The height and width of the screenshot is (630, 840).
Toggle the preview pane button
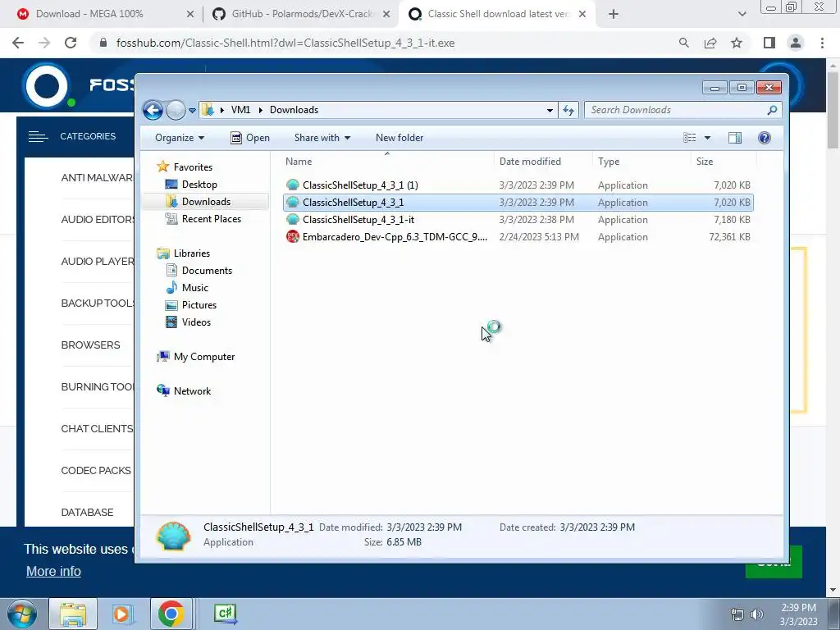pyautogui.click(x=735, y=138)
